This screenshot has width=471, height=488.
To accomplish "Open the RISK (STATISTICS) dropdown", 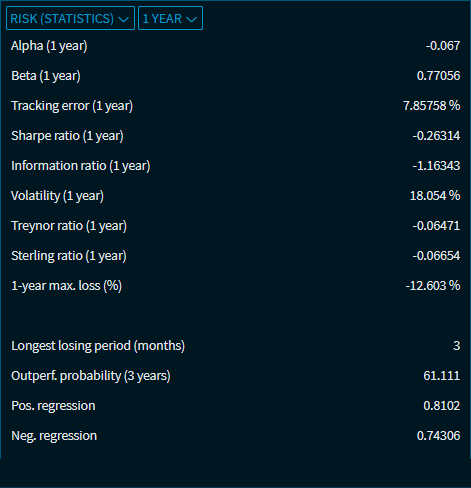I will (x=70, y=18).
